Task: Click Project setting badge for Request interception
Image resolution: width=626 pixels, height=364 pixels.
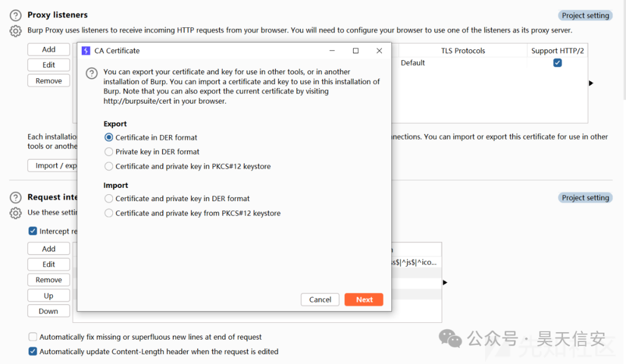Action: click(585, 198)
